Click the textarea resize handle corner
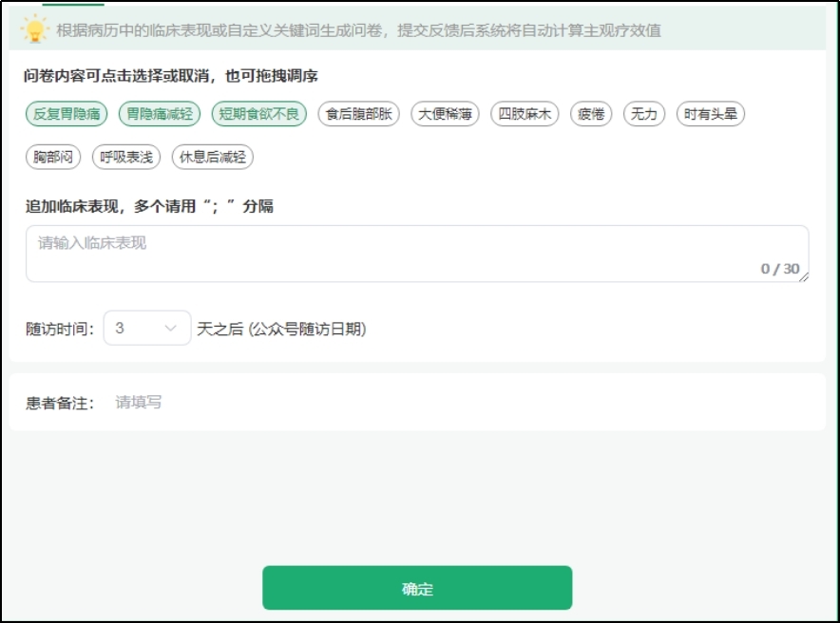 pos(804,278)
